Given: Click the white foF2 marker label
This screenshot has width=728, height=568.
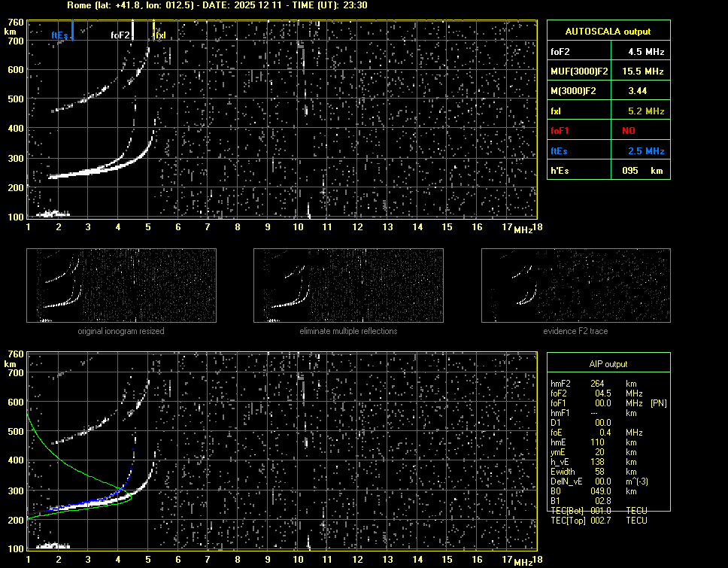Looking at the screenshot, I should coord(120,35).
